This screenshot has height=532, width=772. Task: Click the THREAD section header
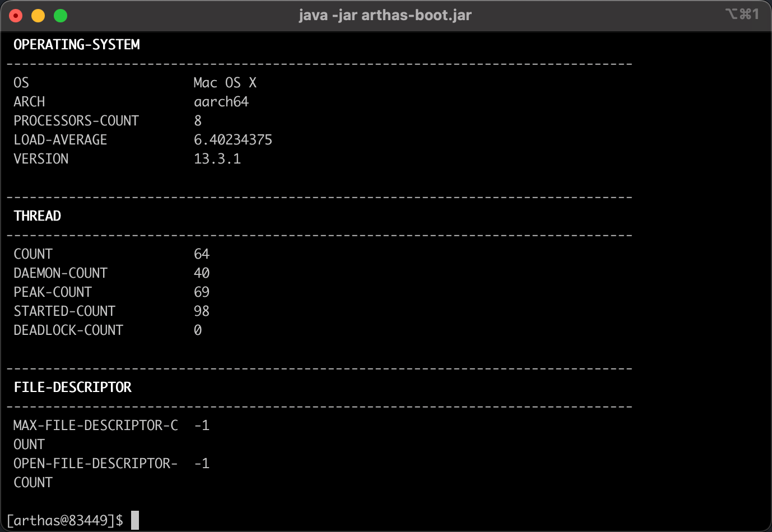point(38,216)
